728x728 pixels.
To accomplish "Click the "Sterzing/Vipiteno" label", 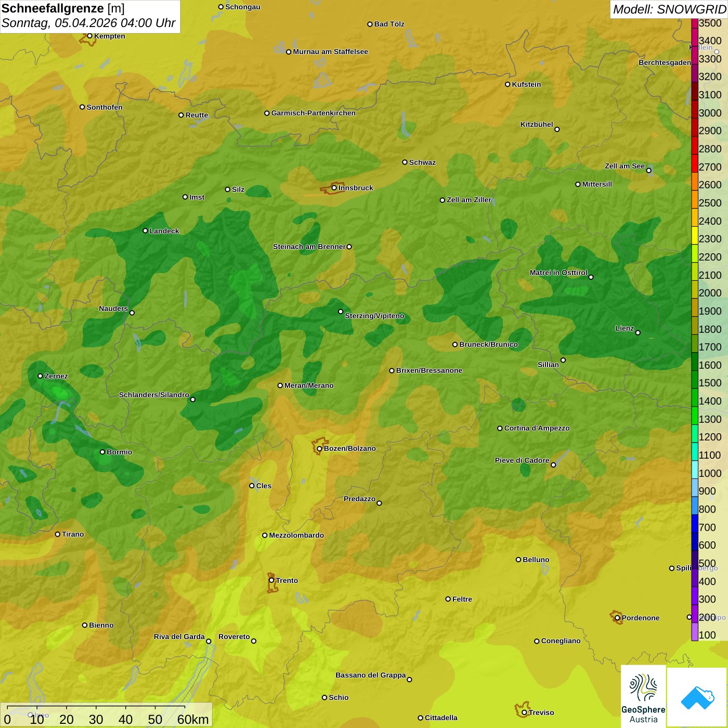I will coord(374,316).
